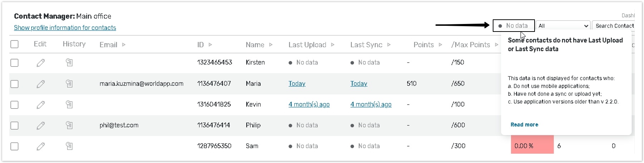
Task: Select the checkbox for Philip's row
Action: pos(15,125)
